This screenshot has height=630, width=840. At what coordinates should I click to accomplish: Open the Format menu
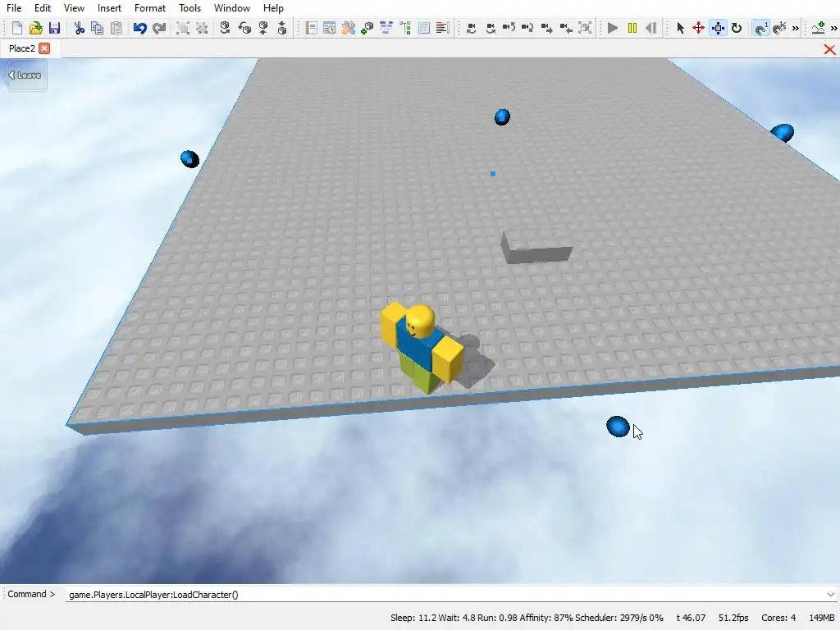coord(150,8)
